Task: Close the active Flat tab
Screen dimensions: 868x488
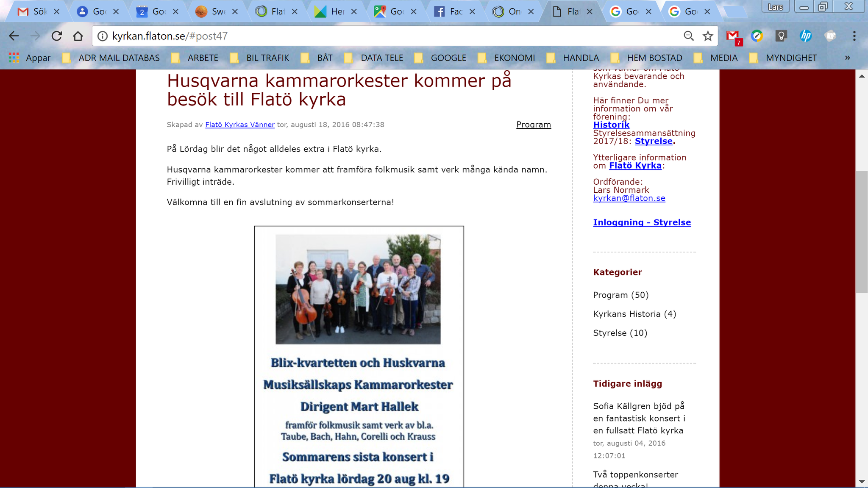Action: [x=590, y=12]
